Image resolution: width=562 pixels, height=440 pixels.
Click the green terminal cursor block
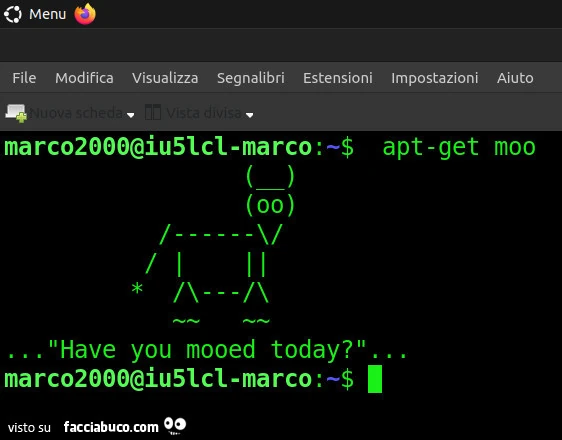[375, 379]
